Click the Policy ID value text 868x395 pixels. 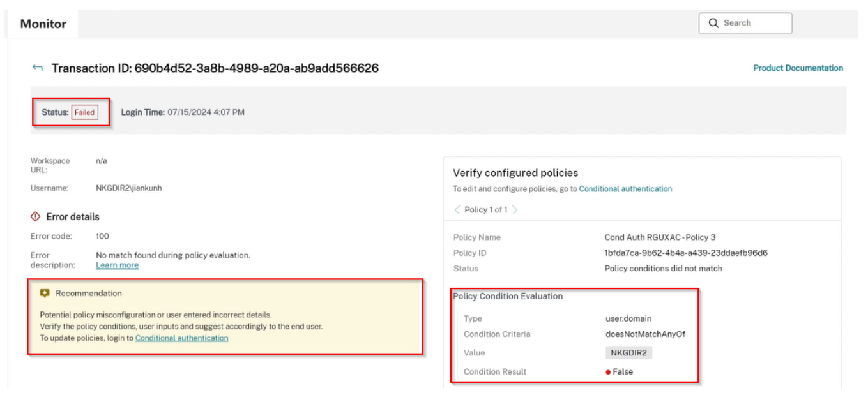[686, 253]
